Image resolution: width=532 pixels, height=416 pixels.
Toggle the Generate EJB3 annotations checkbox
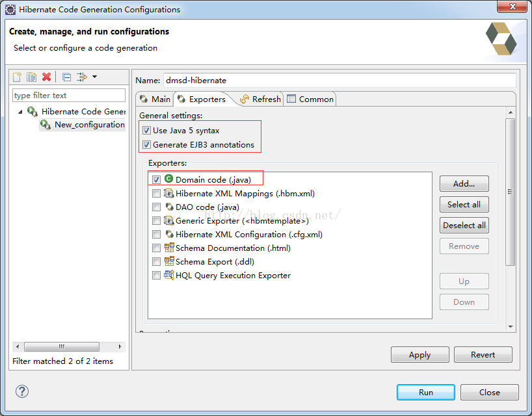tap(146, 145)
